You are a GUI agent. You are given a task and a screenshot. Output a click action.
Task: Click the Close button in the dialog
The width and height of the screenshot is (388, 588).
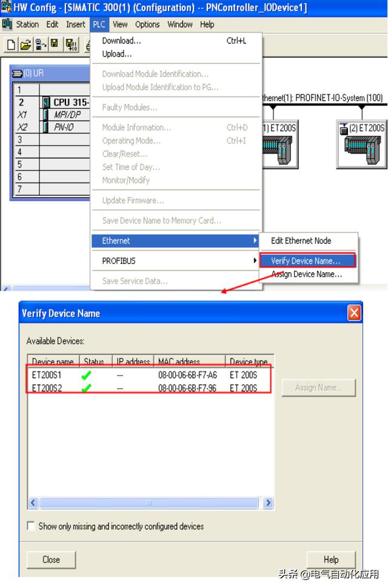pos(52,559)
